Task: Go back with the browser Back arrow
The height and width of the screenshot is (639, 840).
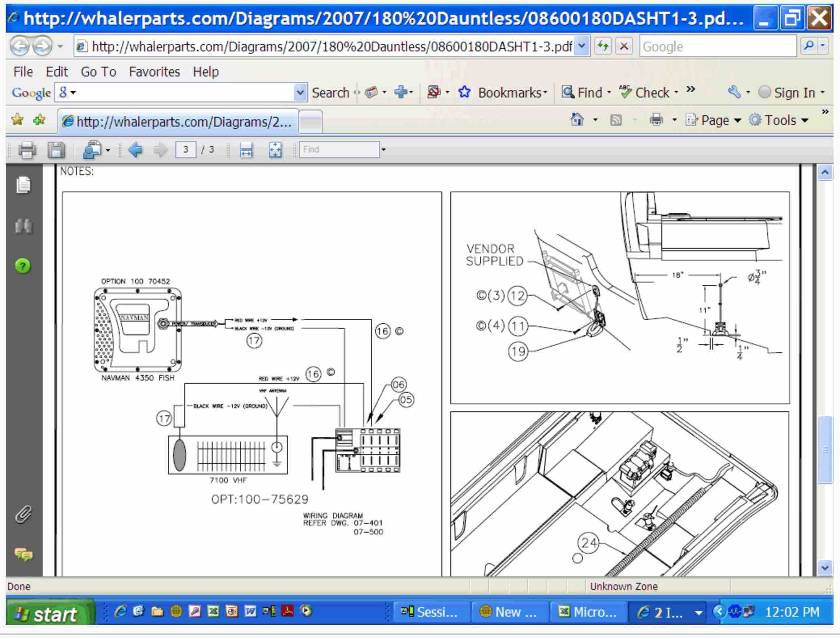Action: [19, 47]
